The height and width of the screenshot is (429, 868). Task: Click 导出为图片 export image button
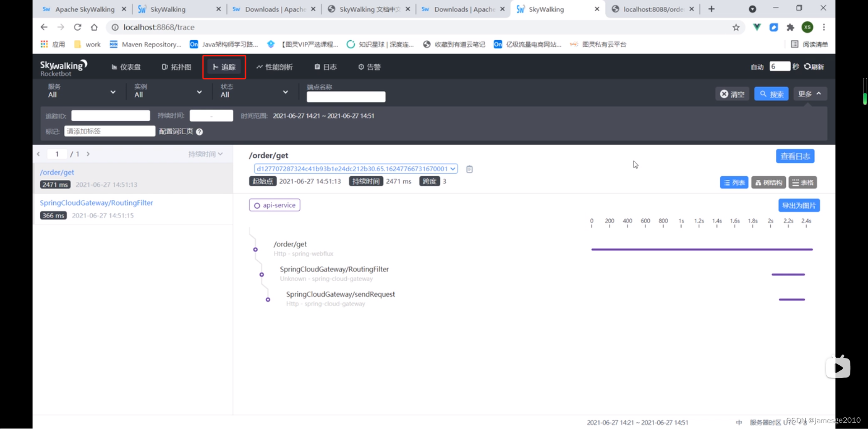pos(799,206)
